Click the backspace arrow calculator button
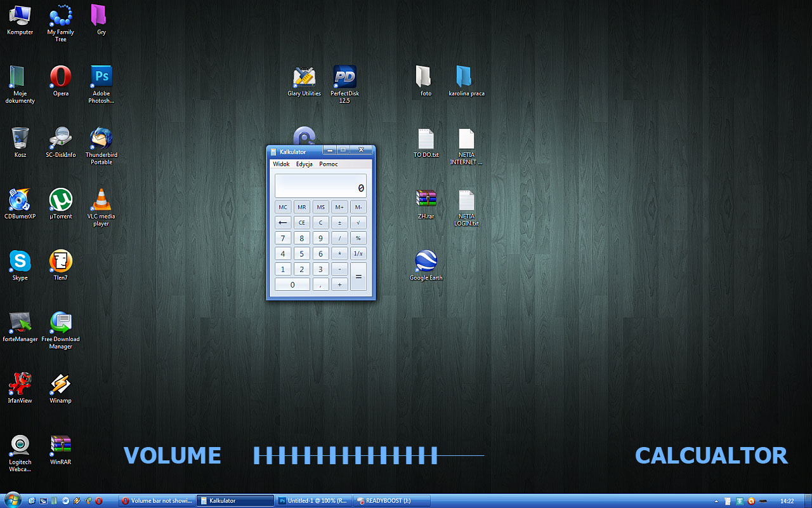The height and width of the screenshot is (508, 812). coord(283,223)
